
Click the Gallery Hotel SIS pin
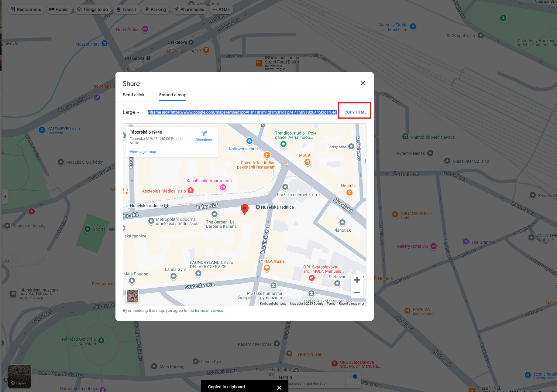434,246
